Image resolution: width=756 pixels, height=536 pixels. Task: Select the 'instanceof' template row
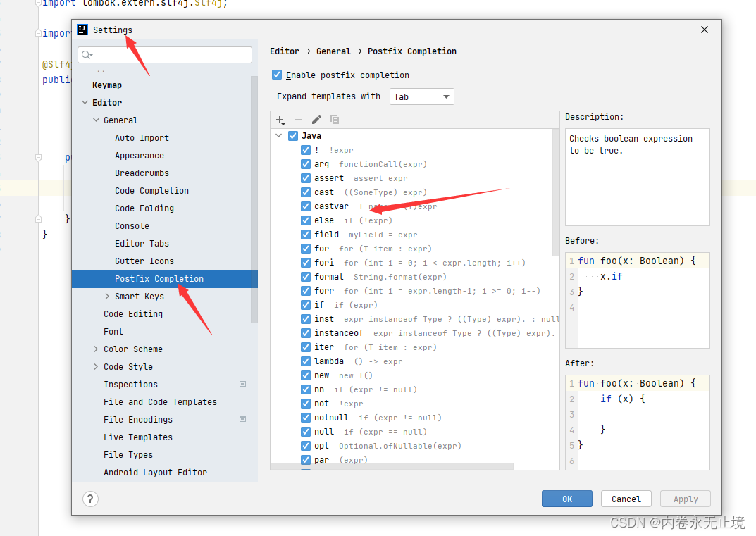tap(415, 333)
